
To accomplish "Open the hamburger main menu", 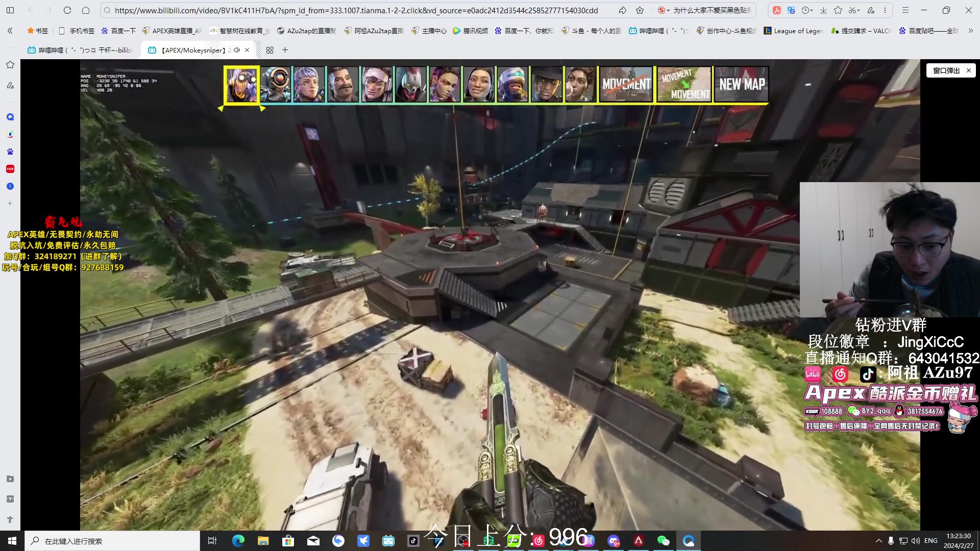I will (905, 10).
